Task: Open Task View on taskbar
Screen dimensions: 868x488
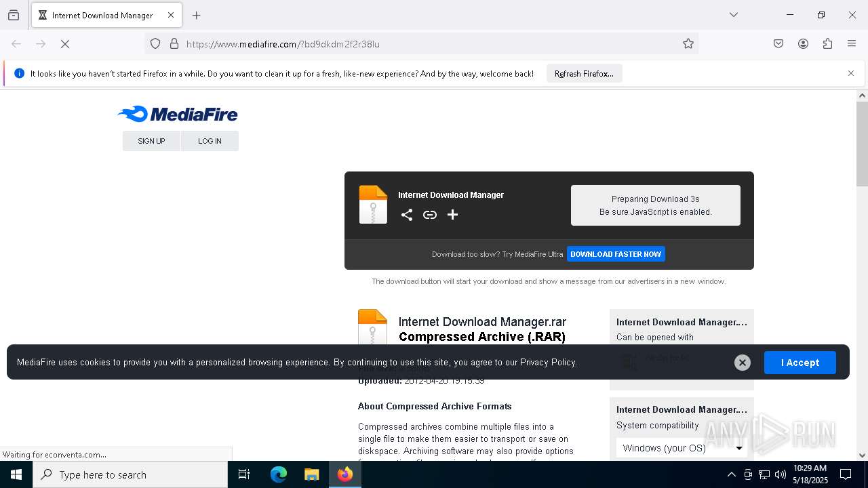Action: click(x=244, y=474)
